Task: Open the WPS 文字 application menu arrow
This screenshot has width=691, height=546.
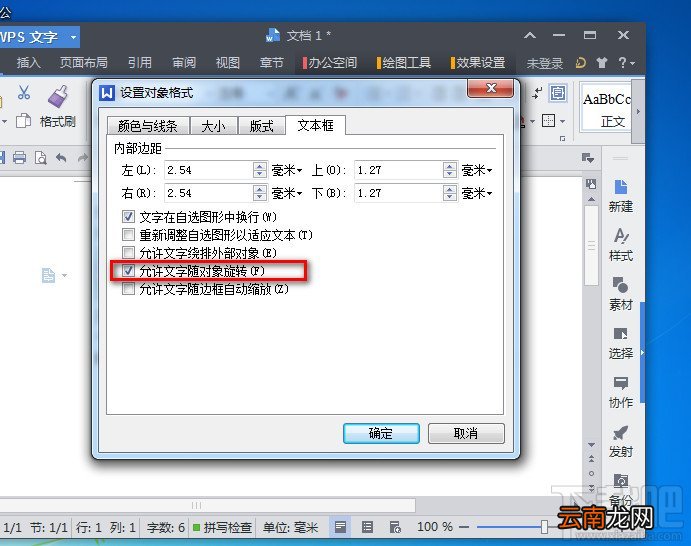Action: click(73, 37)
